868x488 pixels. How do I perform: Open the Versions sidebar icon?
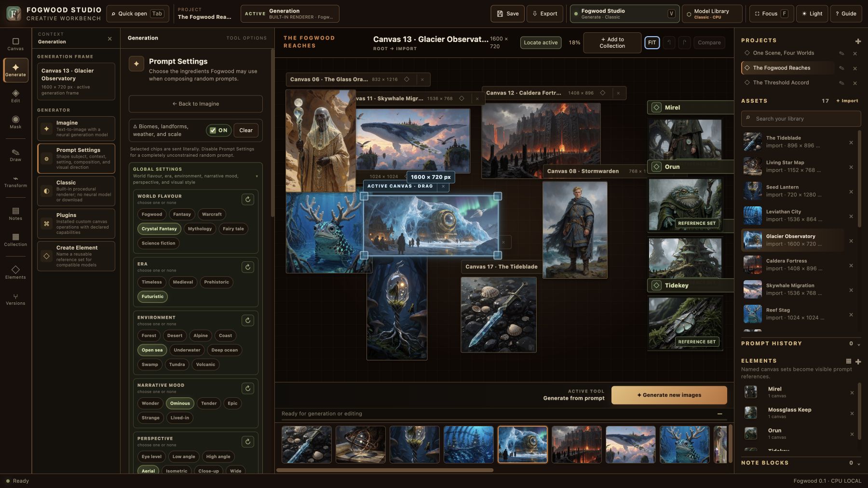point(15,298)
